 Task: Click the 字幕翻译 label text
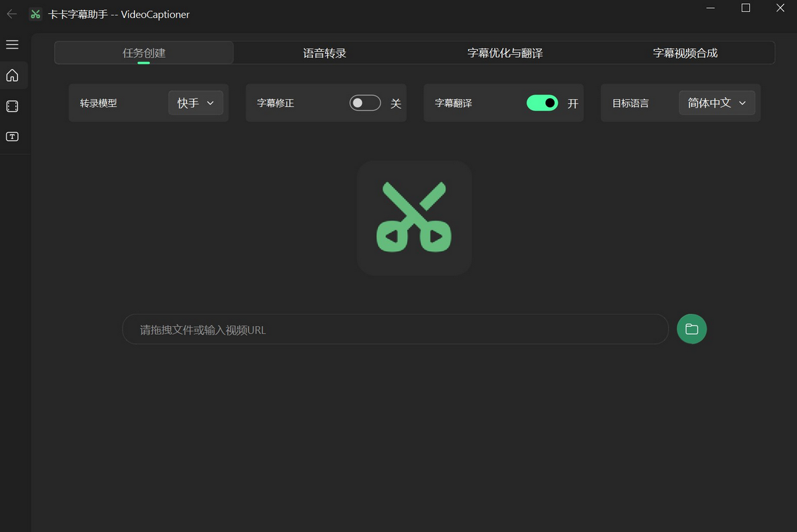454,104
